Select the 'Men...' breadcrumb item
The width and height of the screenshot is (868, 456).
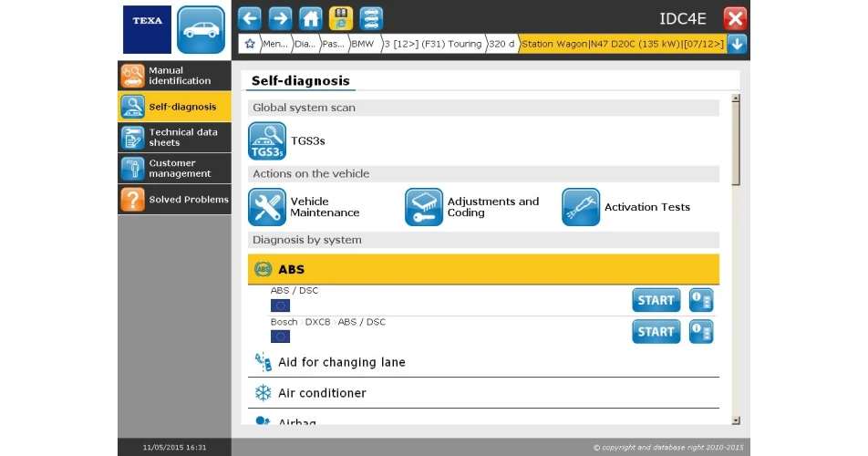[275, 44]
